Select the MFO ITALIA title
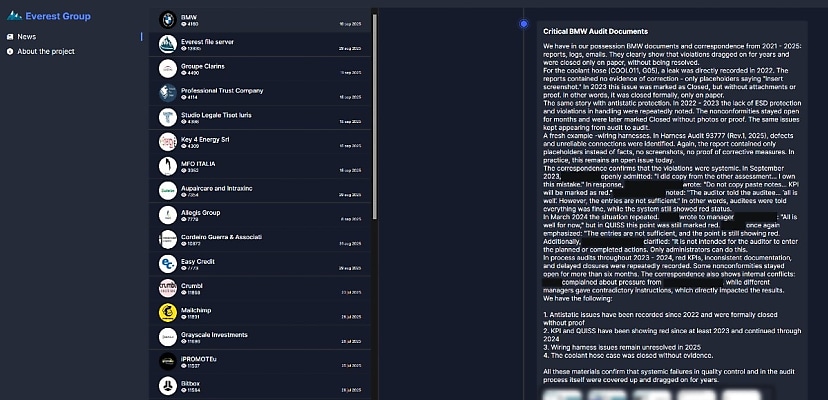Screen dimensions: 828x400 coord(198,164)
